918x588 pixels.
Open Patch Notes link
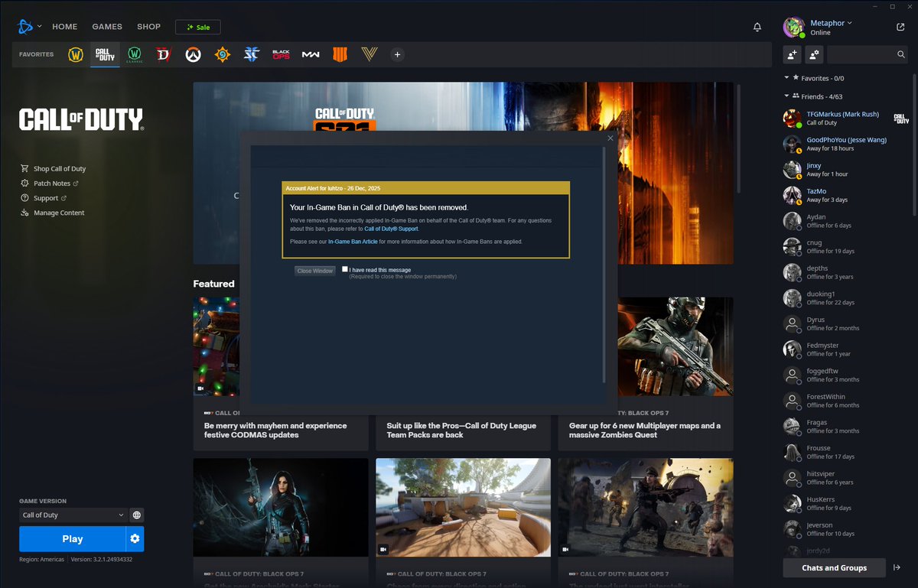(50, 184)
